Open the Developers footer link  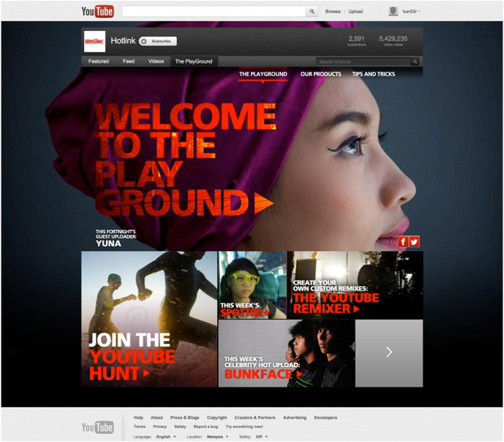[325, 418]
